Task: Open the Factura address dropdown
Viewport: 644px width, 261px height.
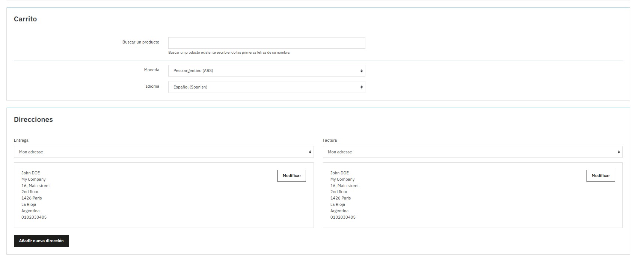Action: (472, 152)
